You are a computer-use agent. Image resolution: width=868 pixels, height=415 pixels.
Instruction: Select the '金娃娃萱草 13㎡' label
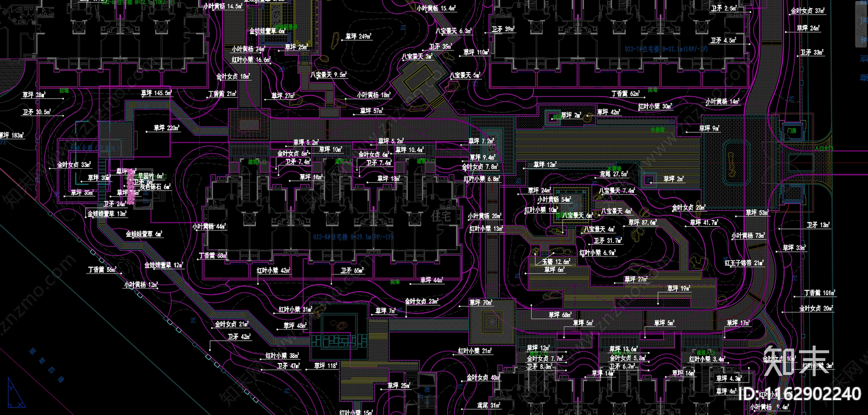tap(107, 214)
